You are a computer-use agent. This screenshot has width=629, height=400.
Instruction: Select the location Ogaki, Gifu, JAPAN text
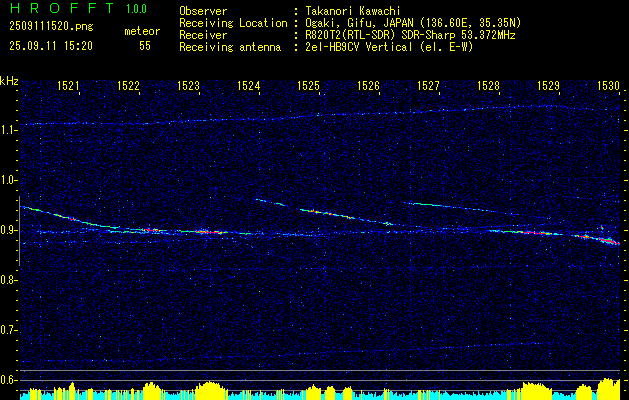(x=413, y=23)
